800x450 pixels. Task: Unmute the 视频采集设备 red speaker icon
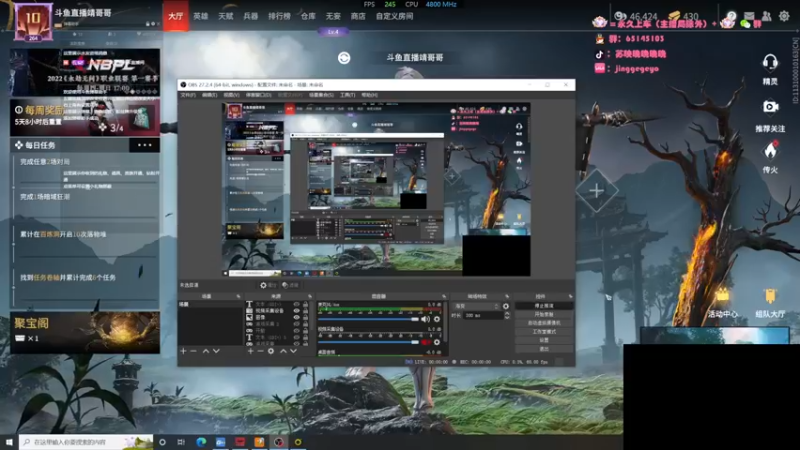tap(425, 342)
